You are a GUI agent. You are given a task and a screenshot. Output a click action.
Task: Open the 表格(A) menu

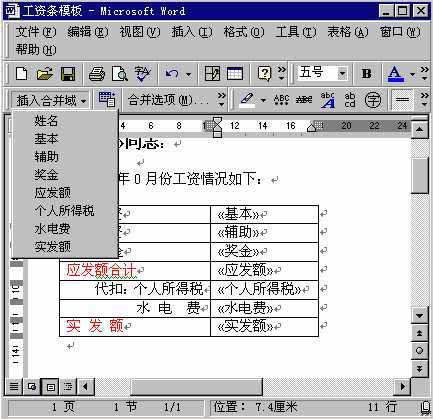click(348, 32)
